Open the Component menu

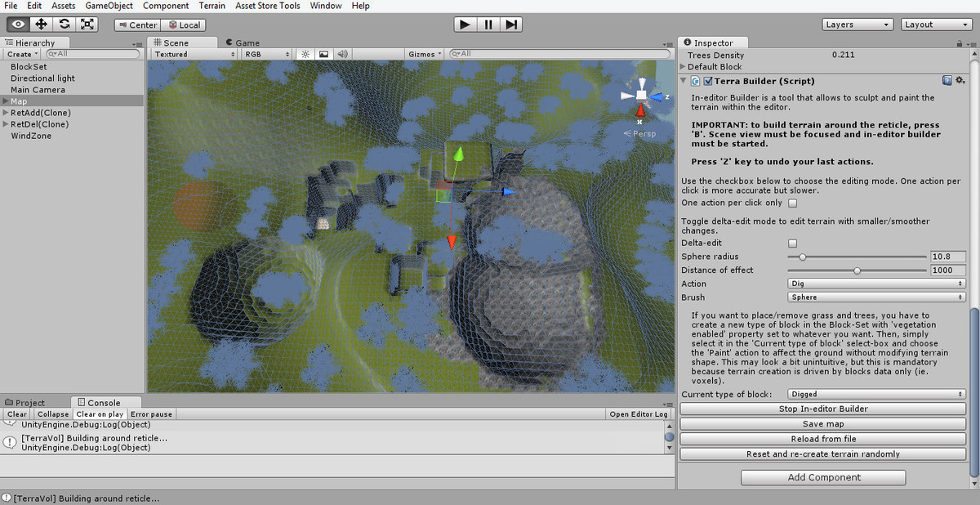click(x=166, y=6)
